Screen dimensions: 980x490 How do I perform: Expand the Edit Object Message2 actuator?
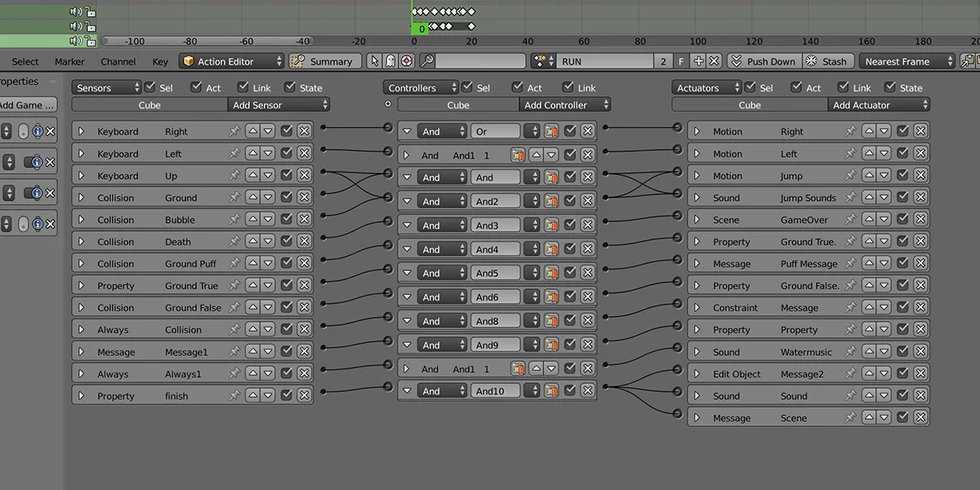(697, 373)
